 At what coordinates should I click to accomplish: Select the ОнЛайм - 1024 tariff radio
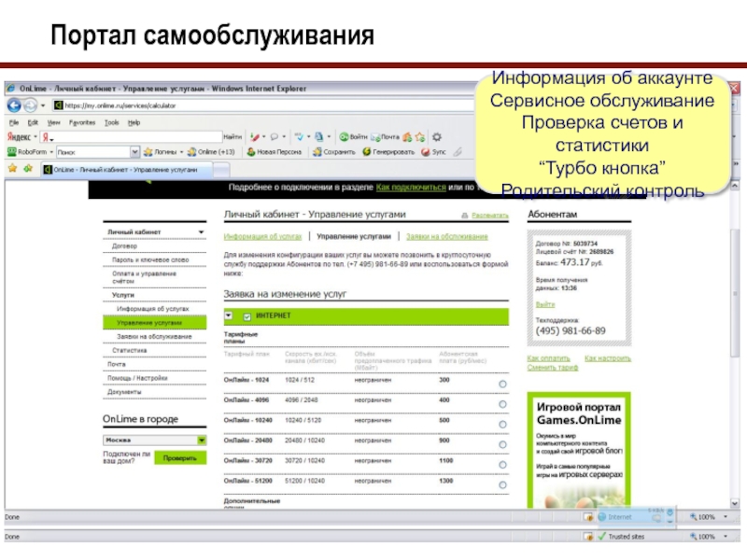(502, 384)
